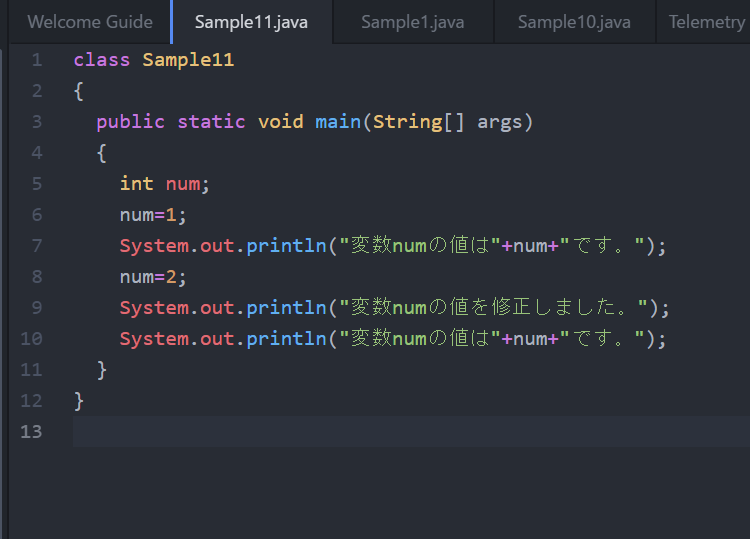Click line number 8 in the gutter

(37, 277)
